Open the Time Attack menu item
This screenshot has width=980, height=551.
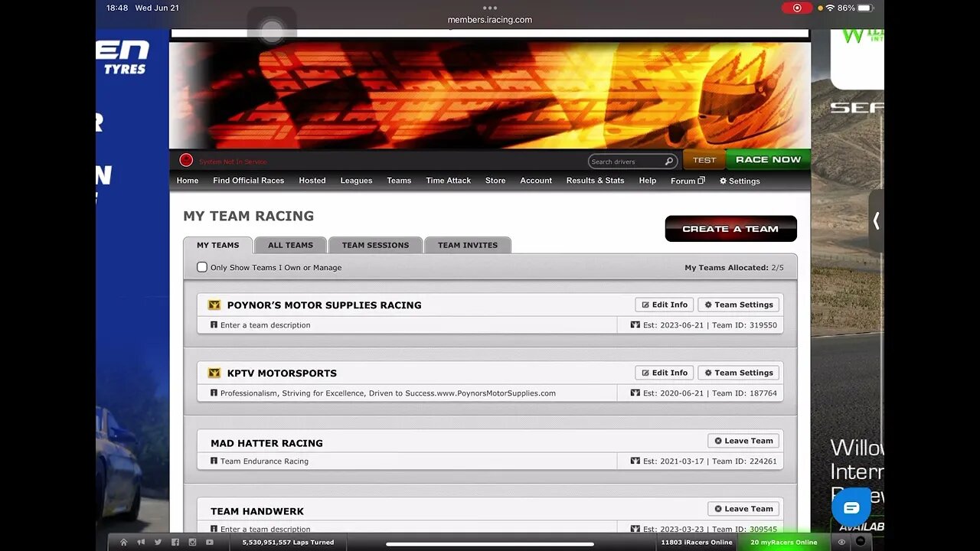pos(449,181)
